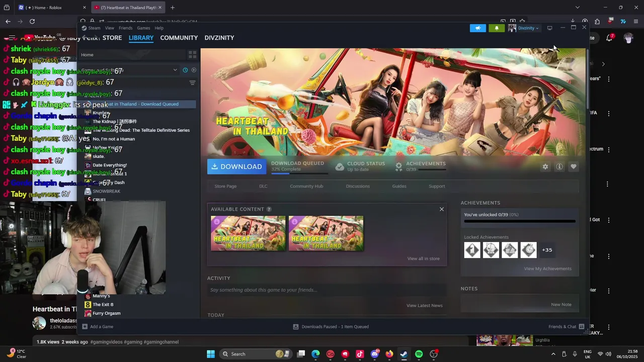The image size is (644, 362).
Task: Click New Note in Notes panel
Action: (561, 305)
